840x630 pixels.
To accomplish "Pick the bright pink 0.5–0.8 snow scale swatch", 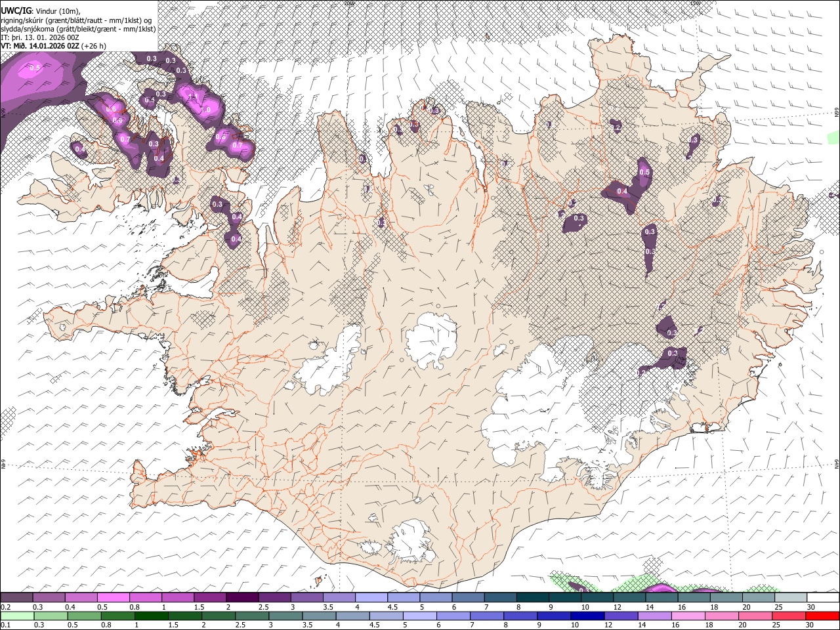I will [114, 597].
